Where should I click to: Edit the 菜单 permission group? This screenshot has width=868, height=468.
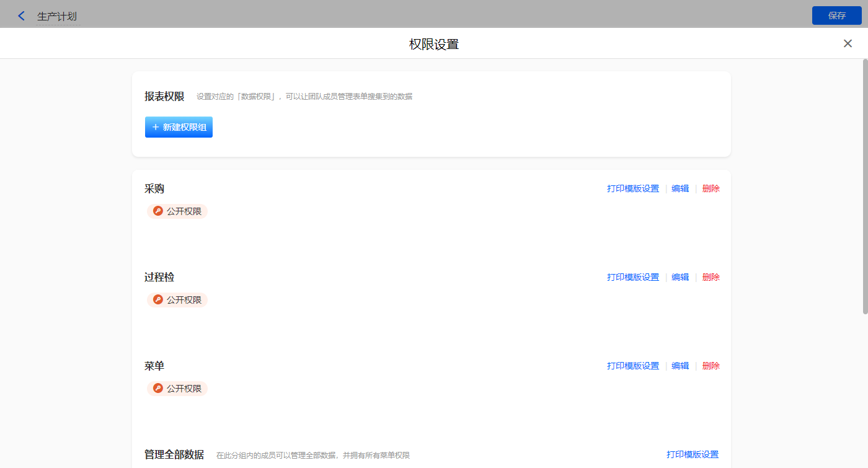tap(680, 366)
